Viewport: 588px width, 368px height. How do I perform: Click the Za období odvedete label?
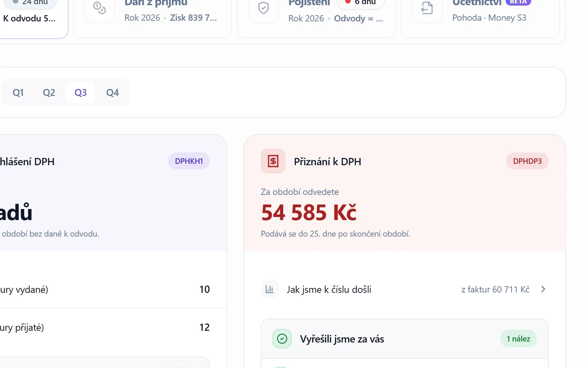300,192
